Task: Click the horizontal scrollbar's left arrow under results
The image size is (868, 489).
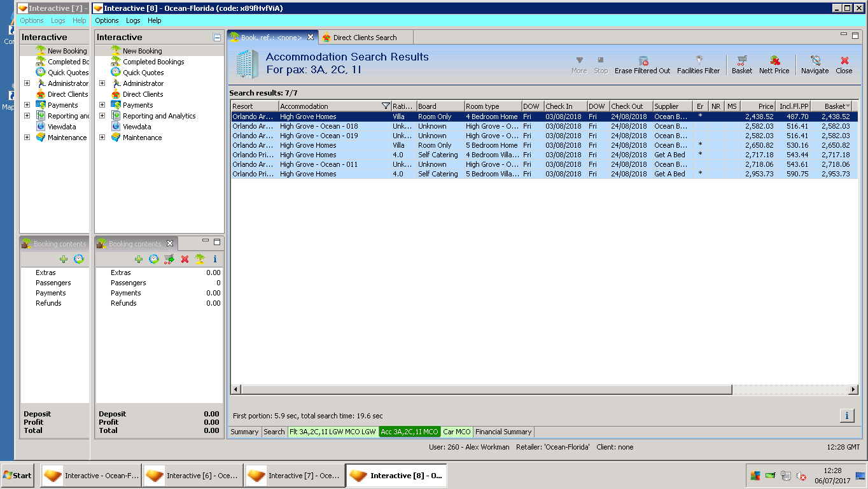Action: click(235, 390)
